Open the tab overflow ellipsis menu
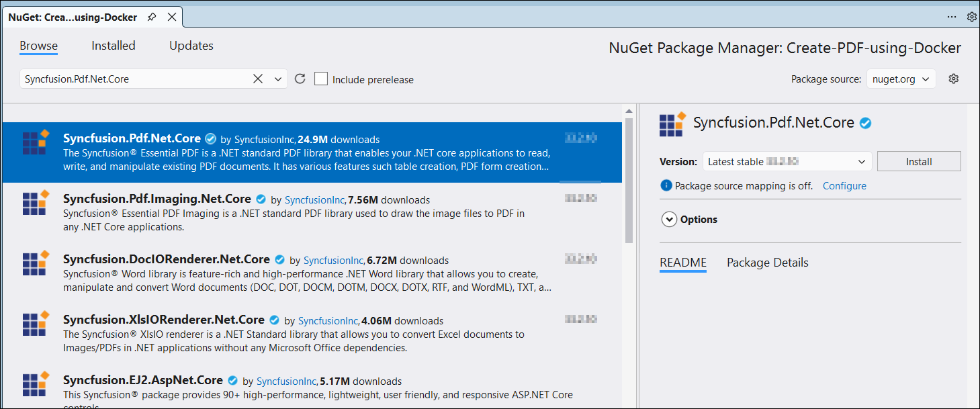The image size is (980, 409). (952, 17)
